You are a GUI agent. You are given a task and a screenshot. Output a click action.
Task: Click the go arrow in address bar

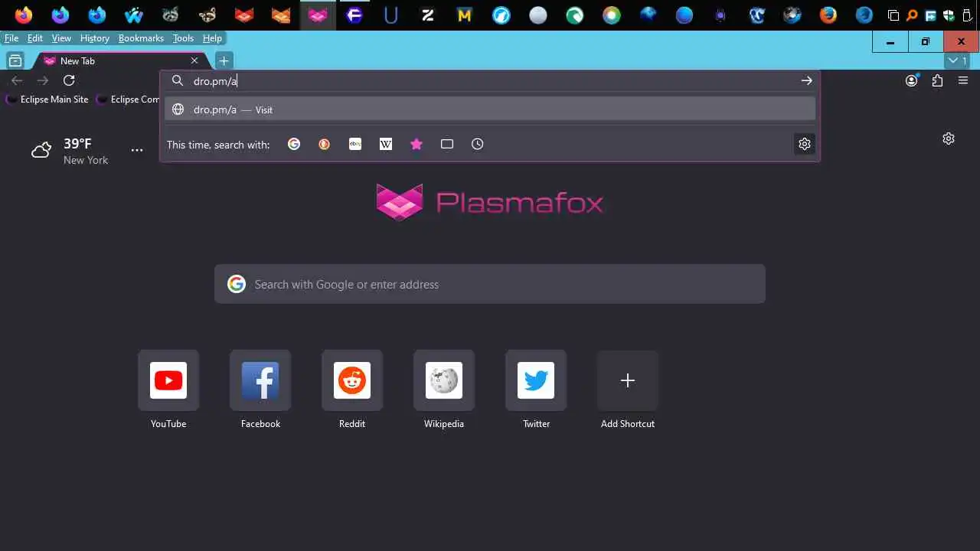[x=806, y=80]
